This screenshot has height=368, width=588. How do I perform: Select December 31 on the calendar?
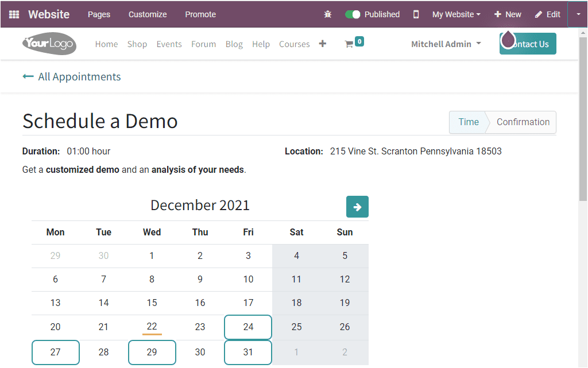tap(247, 352)
